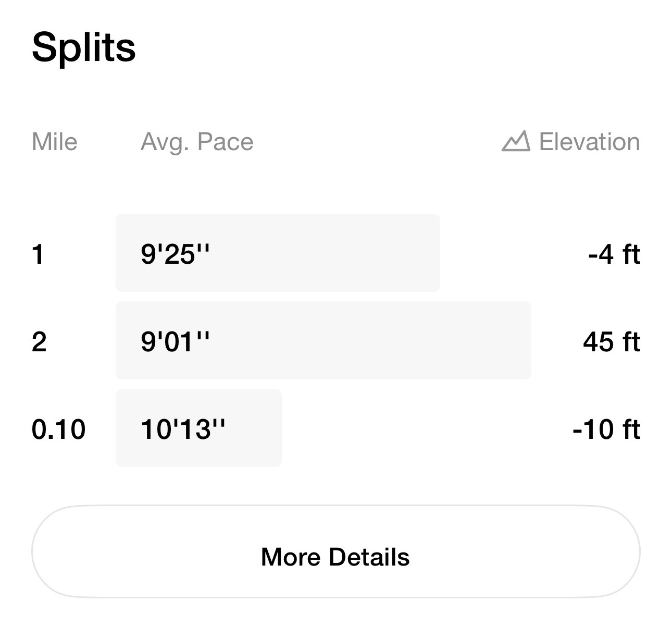Click the mile 2 row number
Image resolution: width=672 pixels, height=626 pixels.
coord(39,342)
